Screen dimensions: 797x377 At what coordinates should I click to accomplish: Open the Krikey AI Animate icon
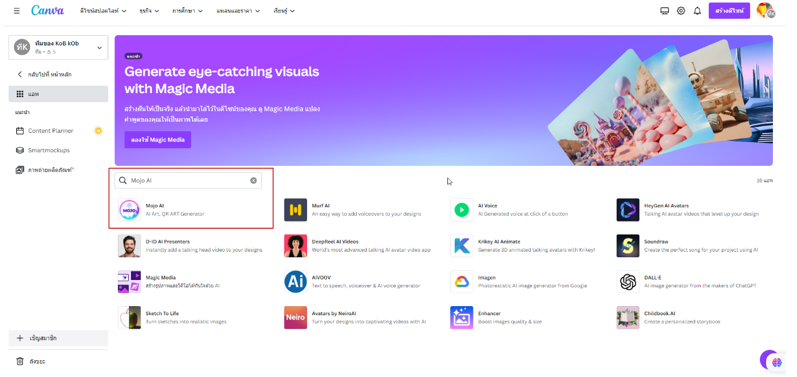click(x=462, y=246)
